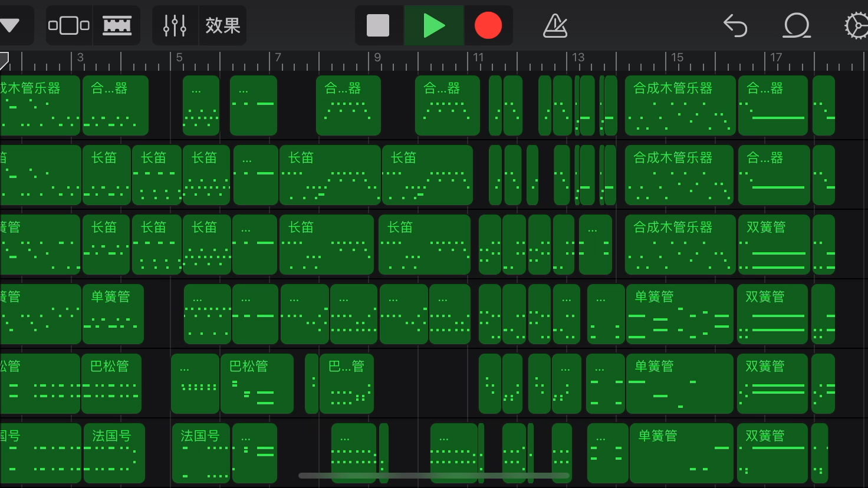Open the loop browser
868x488 pixels.
point(797,25)
